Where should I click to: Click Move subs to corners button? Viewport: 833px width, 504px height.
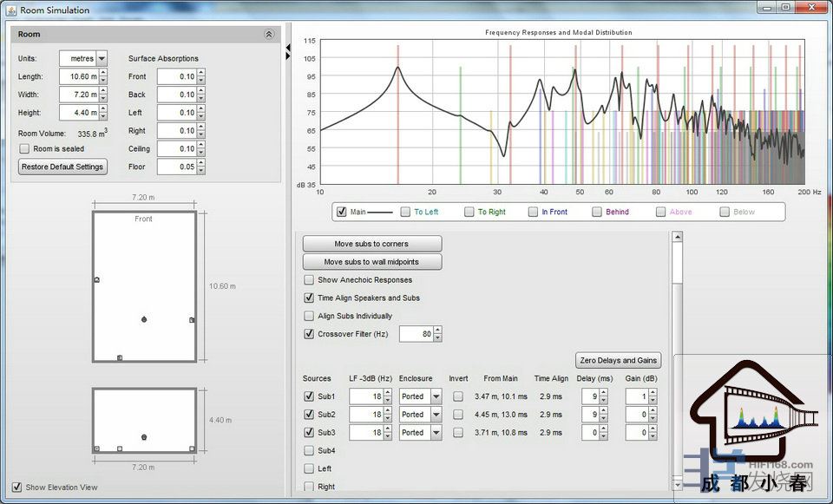[x=371, y=244]
